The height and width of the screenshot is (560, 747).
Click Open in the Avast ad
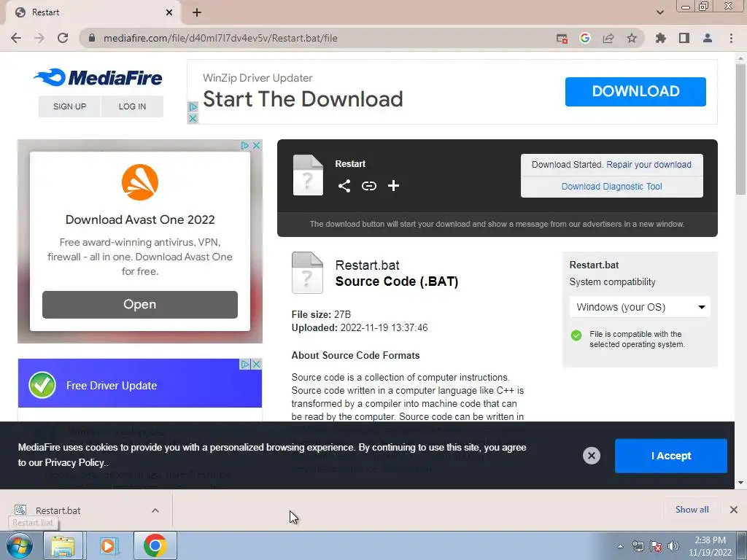pos(139,304)
